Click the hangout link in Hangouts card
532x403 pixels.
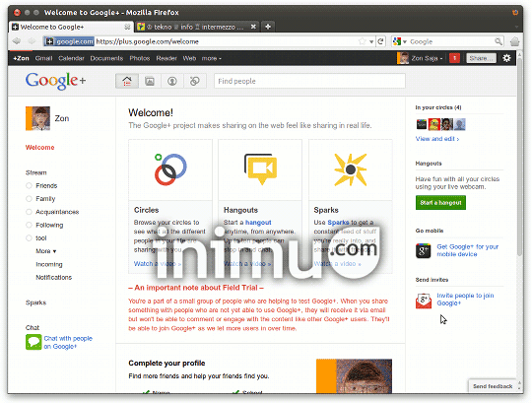point(258,223)
